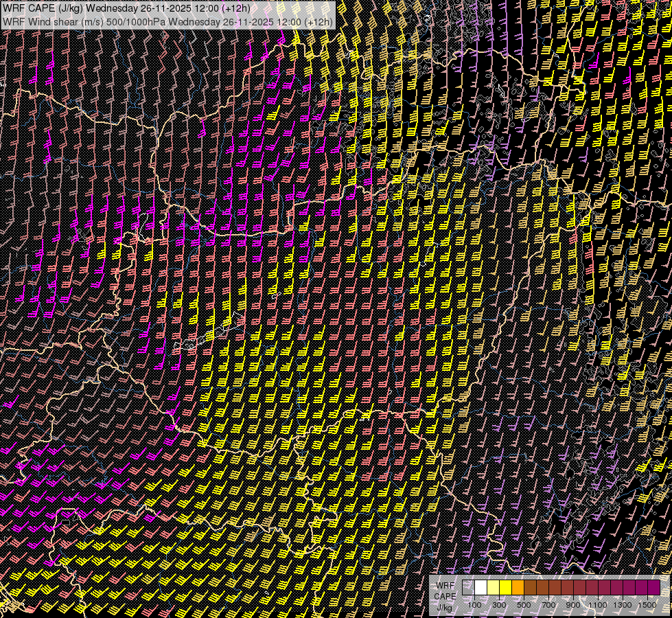Screen dimensions: 672x618
Task: Click the 1100 legend value
Action: coord(597,605)
